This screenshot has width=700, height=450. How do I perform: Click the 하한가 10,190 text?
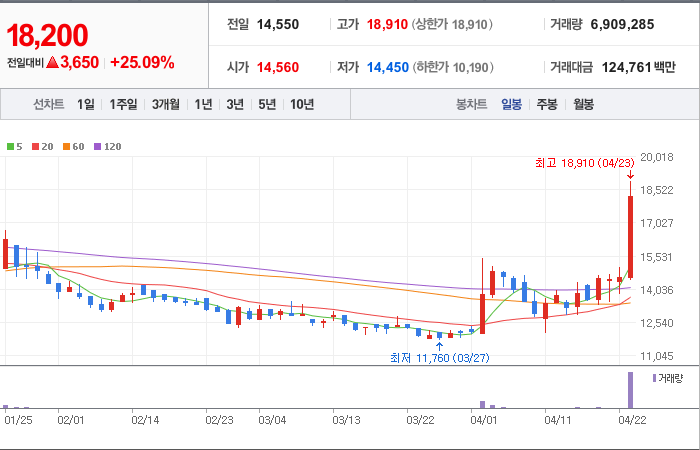453,67
